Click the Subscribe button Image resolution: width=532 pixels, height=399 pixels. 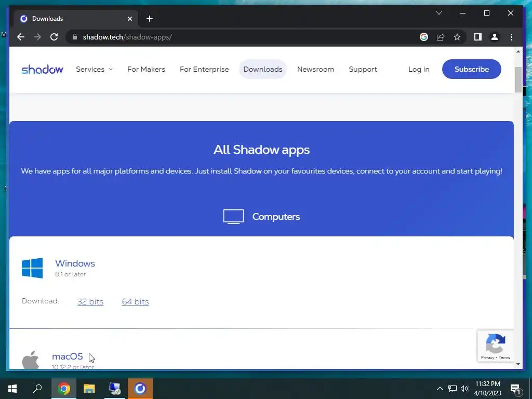coord(471,69)
